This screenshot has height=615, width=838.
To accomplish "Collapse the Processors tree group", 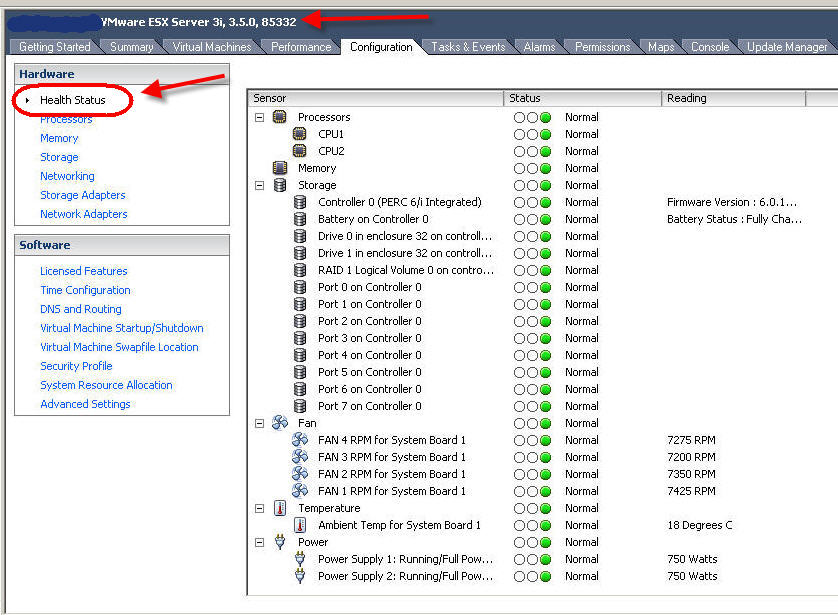I will (260, 117).
